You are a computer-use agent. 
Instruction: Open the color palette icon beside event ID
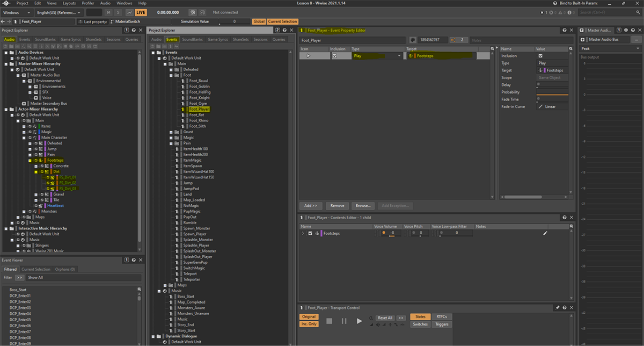tap(413, 40)
